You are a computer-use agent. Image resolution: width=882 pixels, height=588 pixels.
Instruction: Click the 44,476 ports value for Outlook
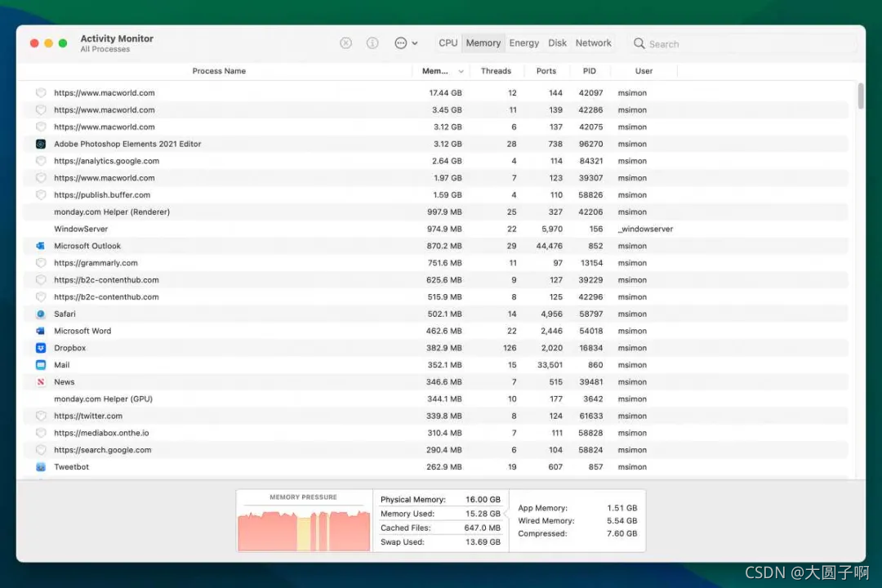[x=548, y=246]
